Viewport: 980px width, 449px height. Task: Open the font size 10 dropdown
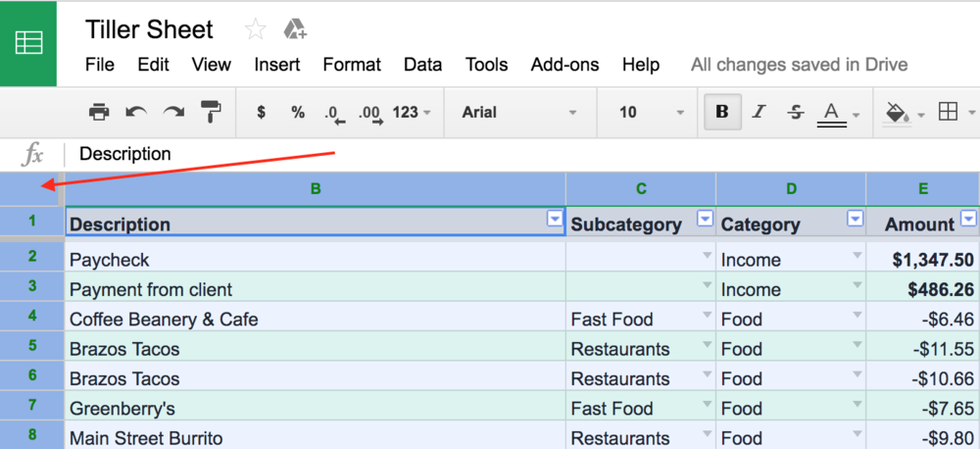point(652,113)
